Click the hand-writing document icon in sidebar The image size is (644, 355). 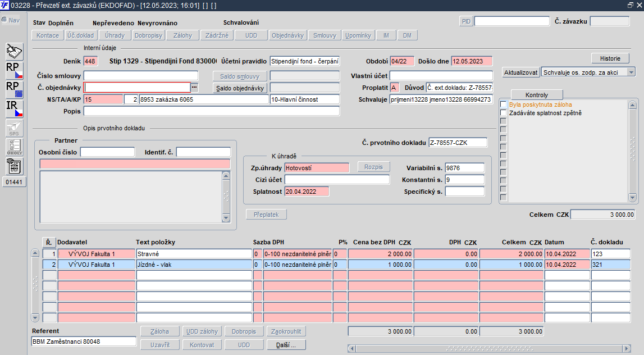[14, 52]
